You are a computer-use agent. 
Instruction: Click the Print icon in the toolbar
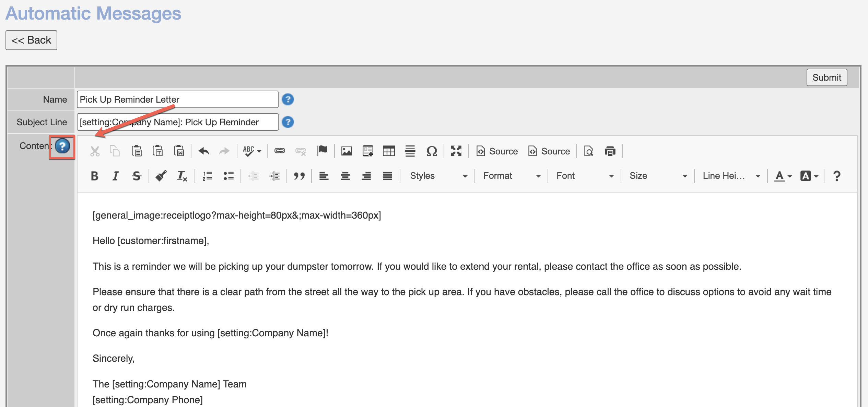point(610,151)
